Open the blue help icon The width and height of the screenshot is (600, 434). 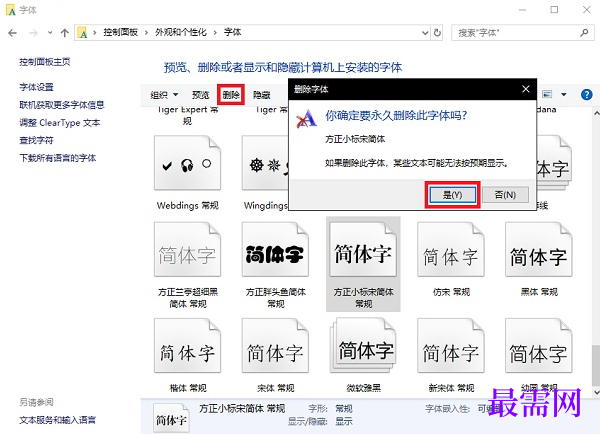[x=586, y=94]
